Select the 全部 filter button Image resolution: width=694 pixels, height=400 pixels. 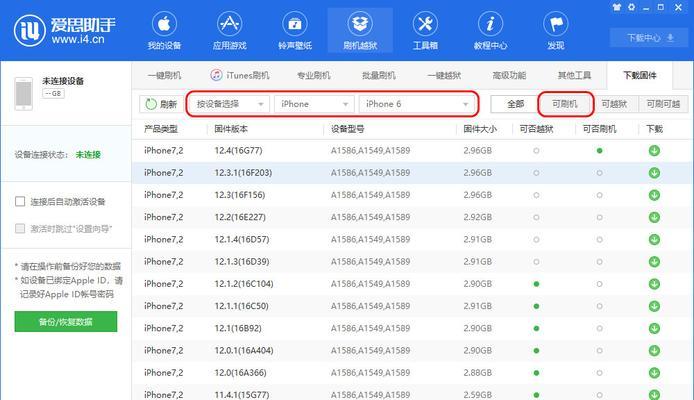[516, 104]
